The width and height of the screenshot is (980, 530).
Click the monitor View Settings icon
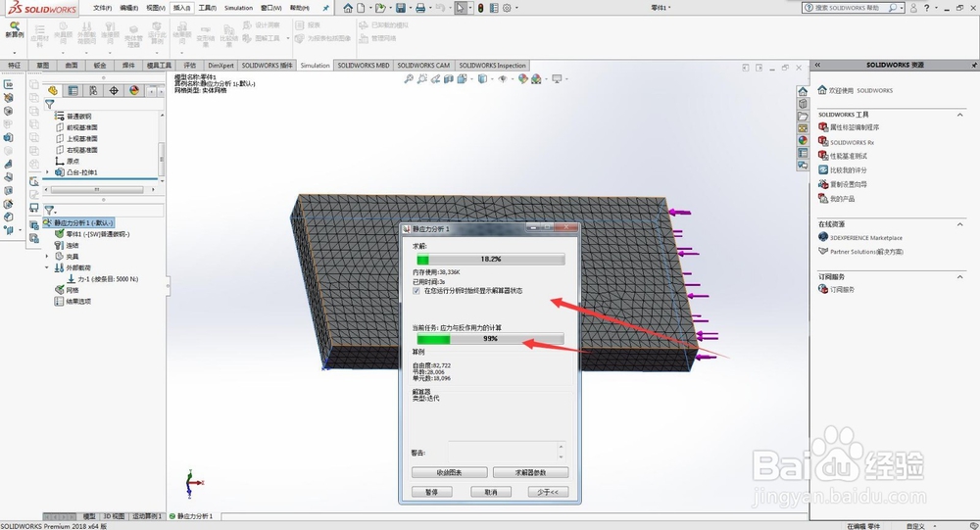(556, 78)
